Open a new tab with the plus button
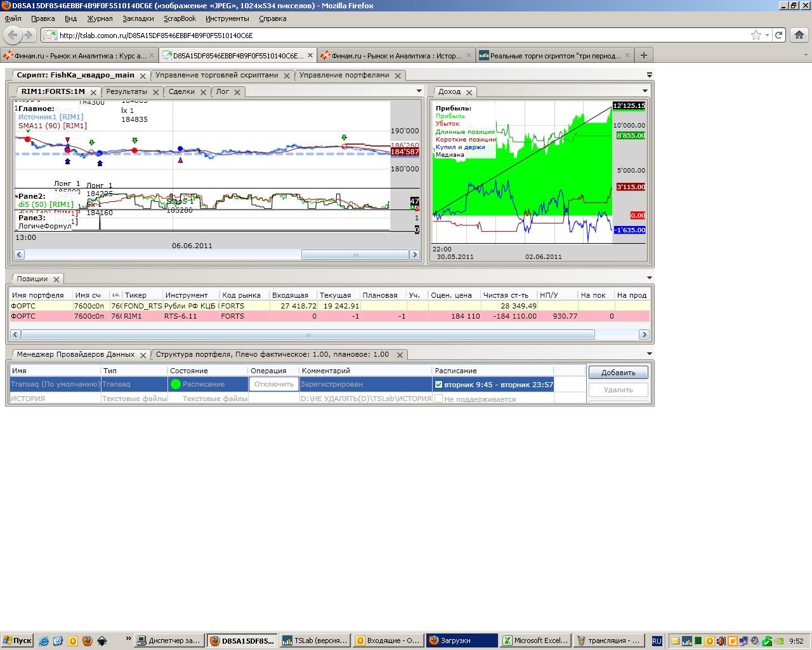This screenshot has height=650, width=812. pyautogui.click(x=643, y=55)
